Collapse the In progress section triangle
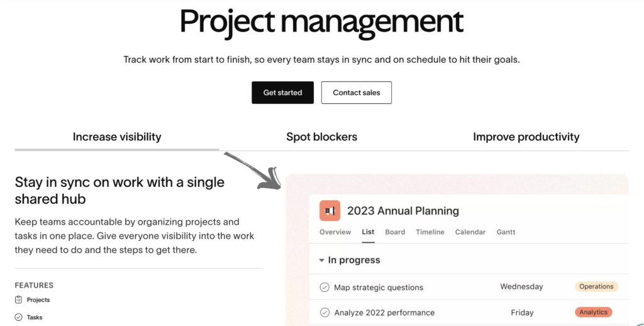 click(x=321, y=260)
